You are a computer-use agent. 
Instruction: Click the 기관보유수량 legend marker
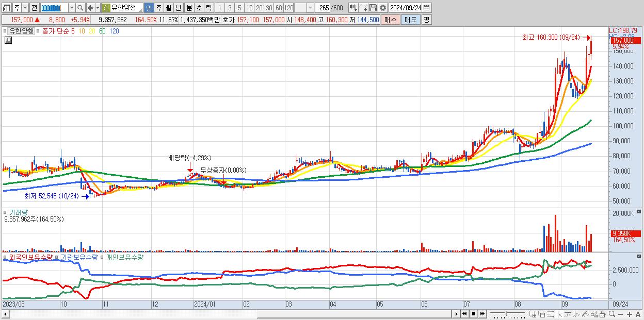click(58, 257)
